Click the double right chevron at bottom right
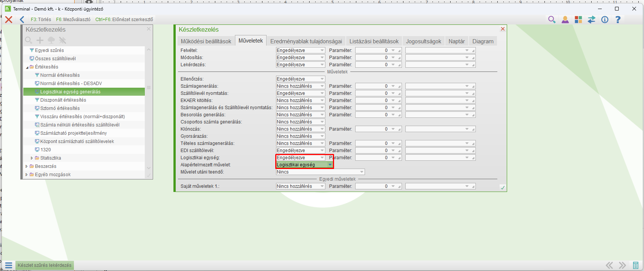 (622, 265)
